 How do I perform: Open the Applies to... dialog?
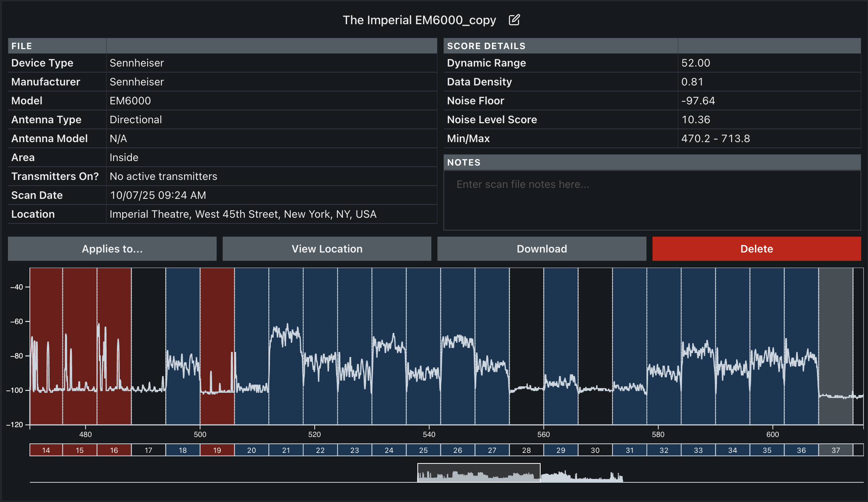112,249
